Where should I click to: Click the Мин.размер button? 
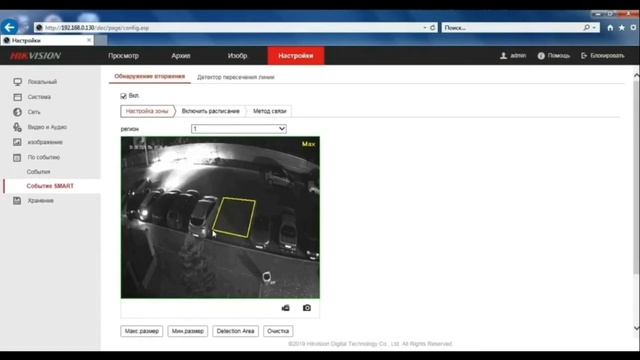pos(188,331)
